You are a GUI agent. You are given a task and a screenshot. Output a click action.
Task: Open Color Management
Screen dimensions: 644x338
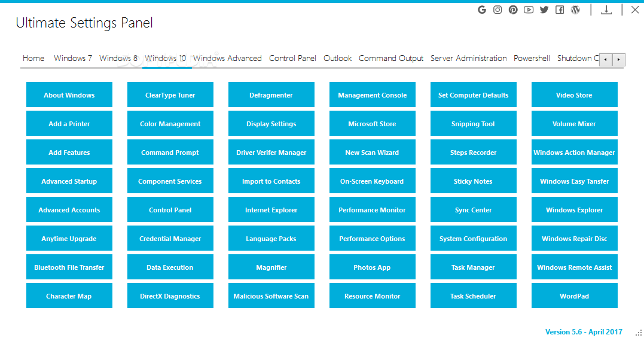pos(170,124)
